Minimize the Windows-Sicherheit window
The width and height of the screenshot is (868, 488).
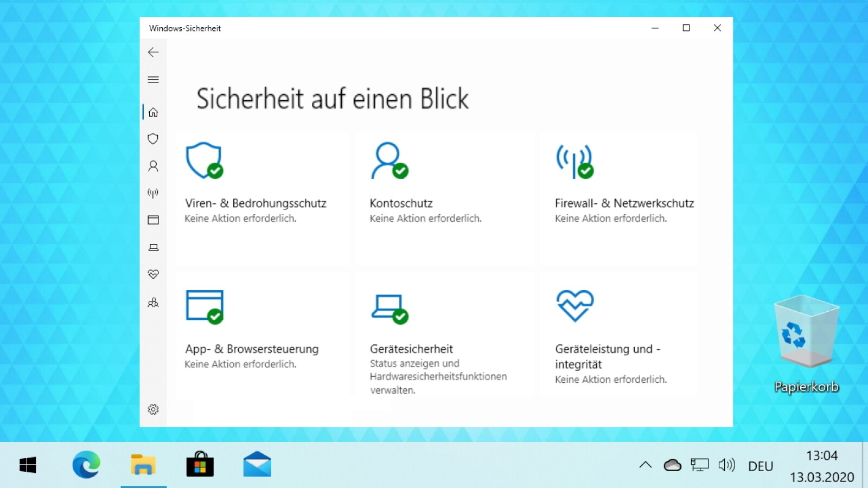pyautogui.click(x=655, y=28)
